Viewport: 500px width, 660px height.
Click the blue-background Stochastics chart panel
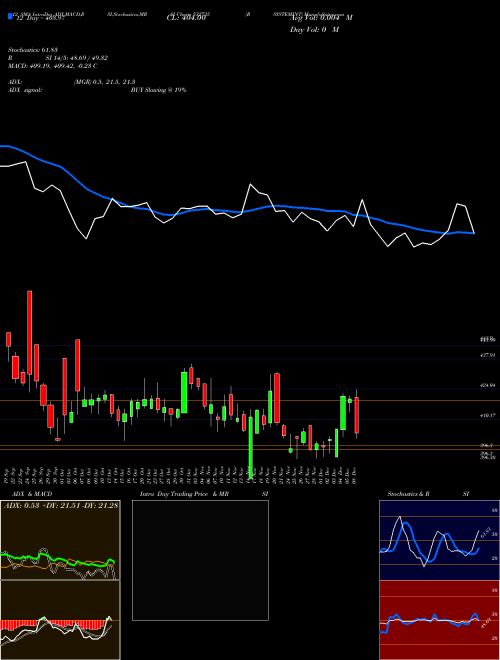(439, 540)
